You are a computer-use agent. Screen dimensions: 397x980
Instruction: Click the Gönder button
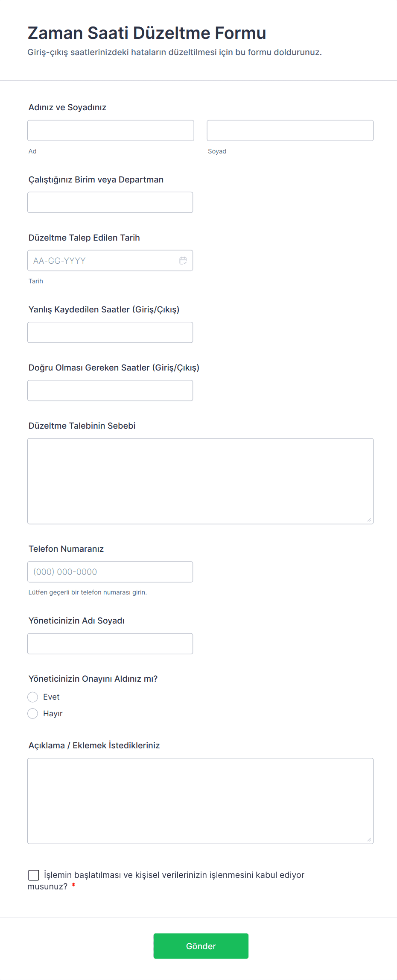tap(201, 946)
